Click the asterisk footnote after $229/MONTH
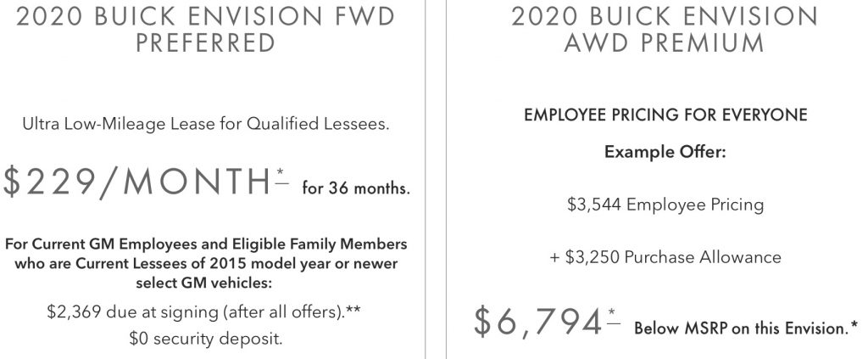 click(x=282, y=175)
